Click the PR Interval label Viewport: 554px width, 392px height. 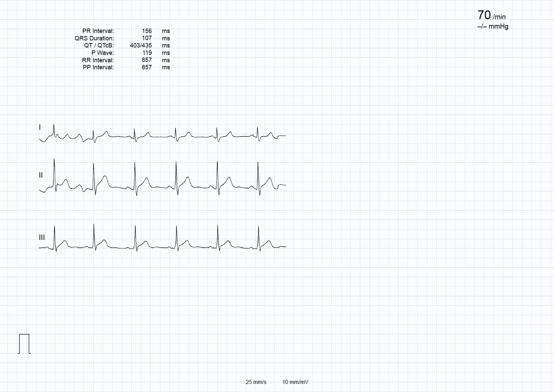pos(98,31)
